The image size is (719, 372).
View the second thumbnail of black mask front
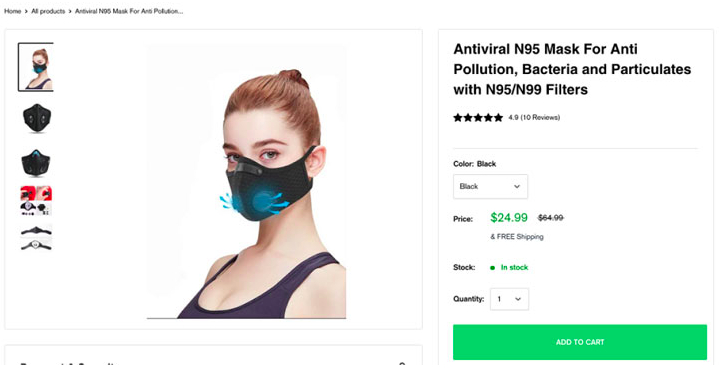click(36, 118)
